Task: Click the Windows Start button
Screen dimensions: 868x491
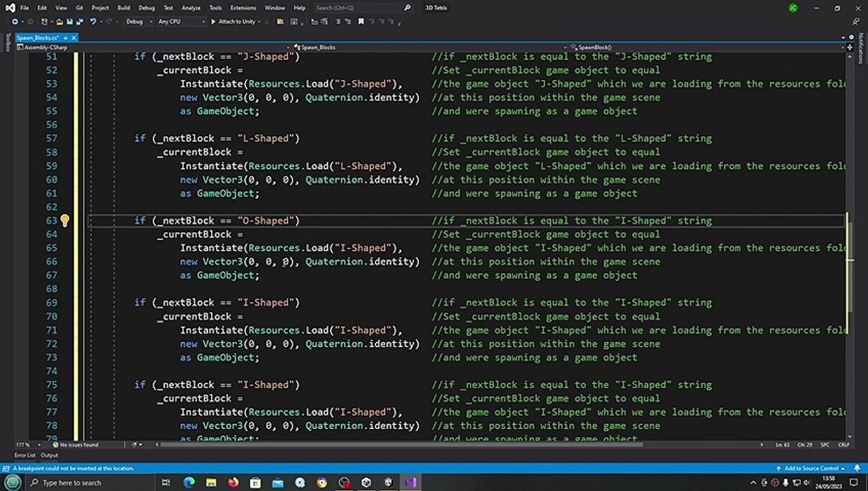Action: pos(13,482)
